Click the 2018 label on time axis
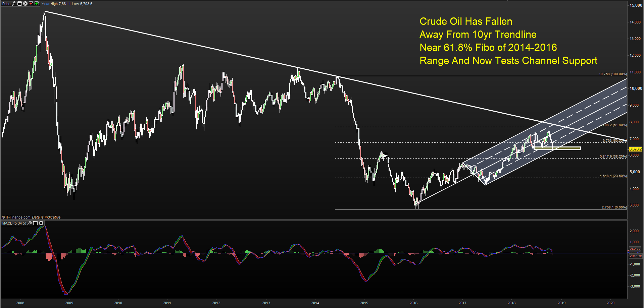The image size is (644, 308). (511, 303)
